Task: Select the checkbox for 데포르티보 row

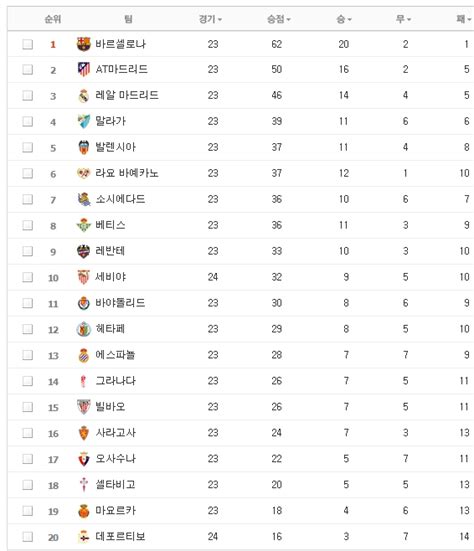Action: (27, 537)
